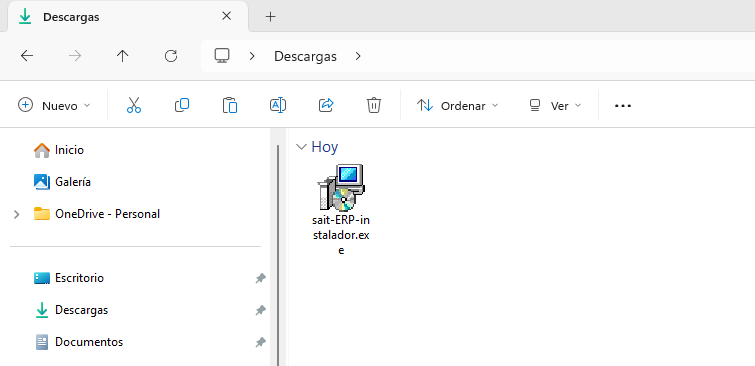This screenshot has height=366, width=755.
Task: Click the Copy icon in toolbar
Action: point(182,105)
